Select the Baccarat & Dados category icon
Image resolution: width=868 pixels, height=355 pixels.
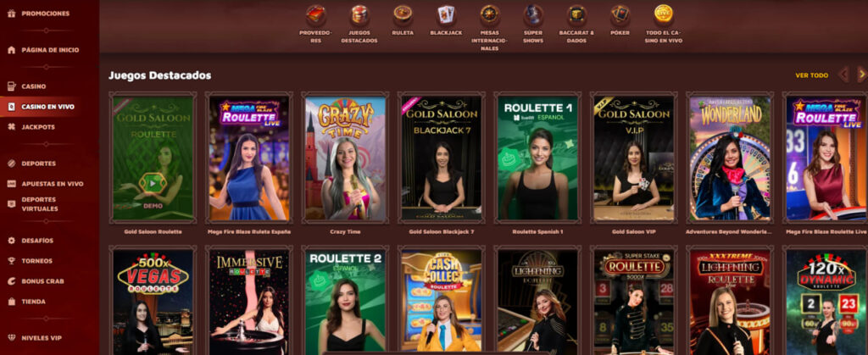coord(576,15)
